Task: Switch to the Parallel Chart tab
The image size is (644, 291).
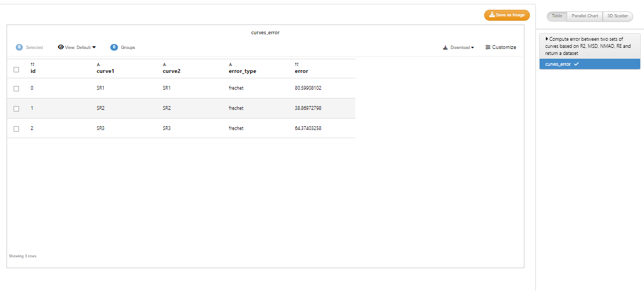Action: [585, 16]
